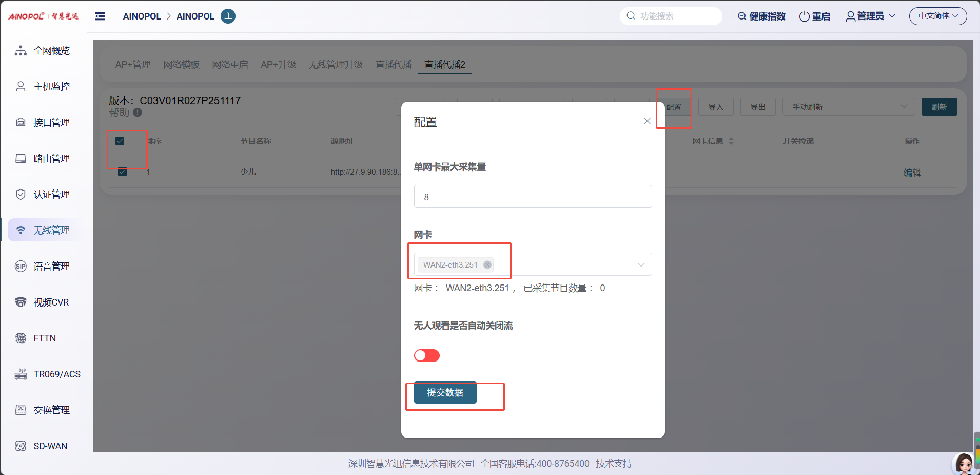Remove the WAN2-eth3.251 tag with x icon
Image resolution: width=980 pixels, height=475 pixels.
(x=487, y=265)
